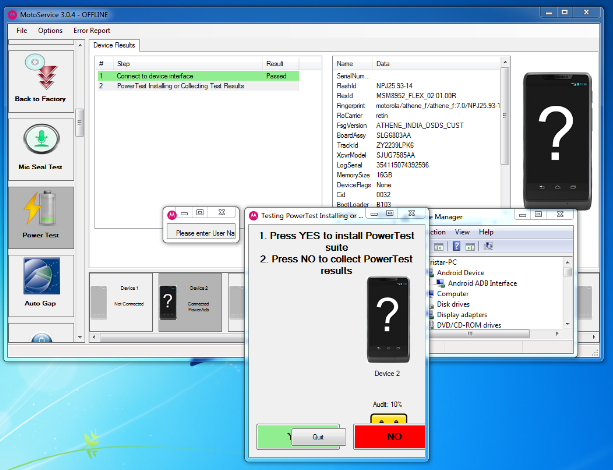Click the device strip scroll left arrow
The width and height of the screenshot is (613, 470).
pyautogui.click(x=94, y=337)
